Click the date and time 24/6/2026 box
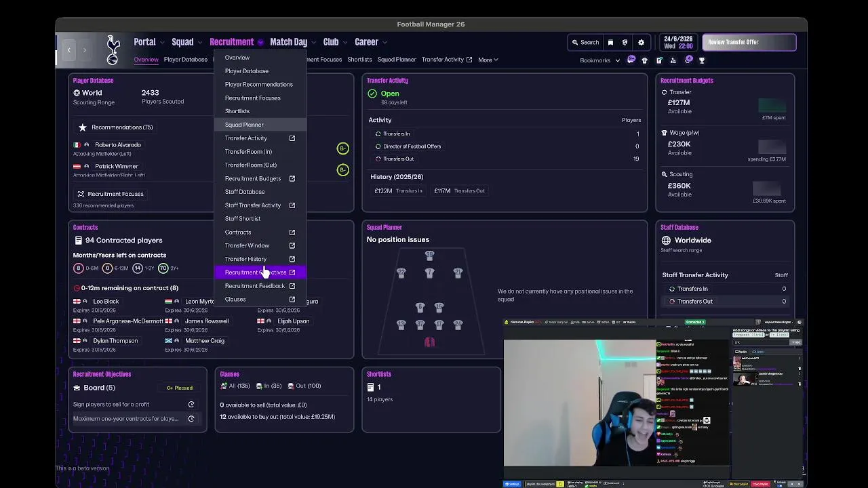 coord(678,42)
